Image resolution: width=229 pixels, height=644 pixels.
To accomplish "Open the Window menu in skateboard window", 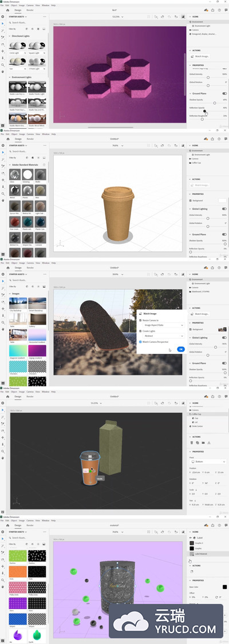I will pos(46,263).
